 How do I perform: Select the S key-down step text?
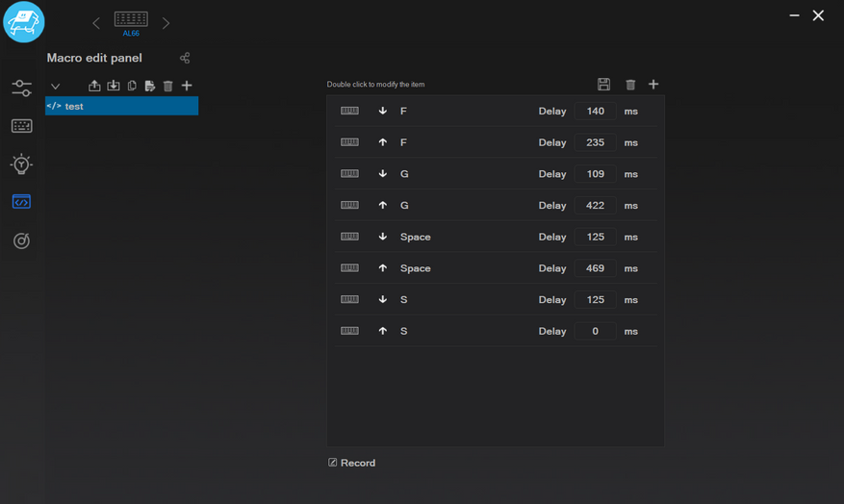[403, 299]
